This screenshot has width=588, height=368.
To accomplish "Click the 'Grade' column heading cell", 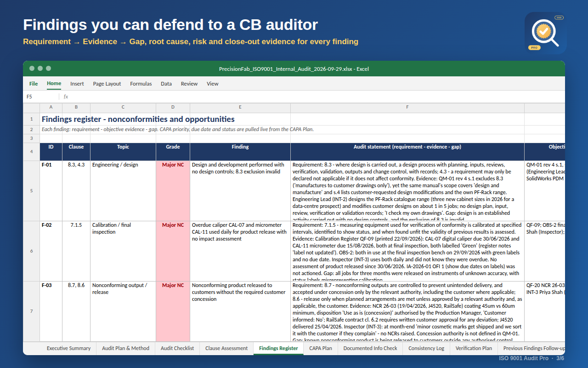I will (x=173, y=151).
